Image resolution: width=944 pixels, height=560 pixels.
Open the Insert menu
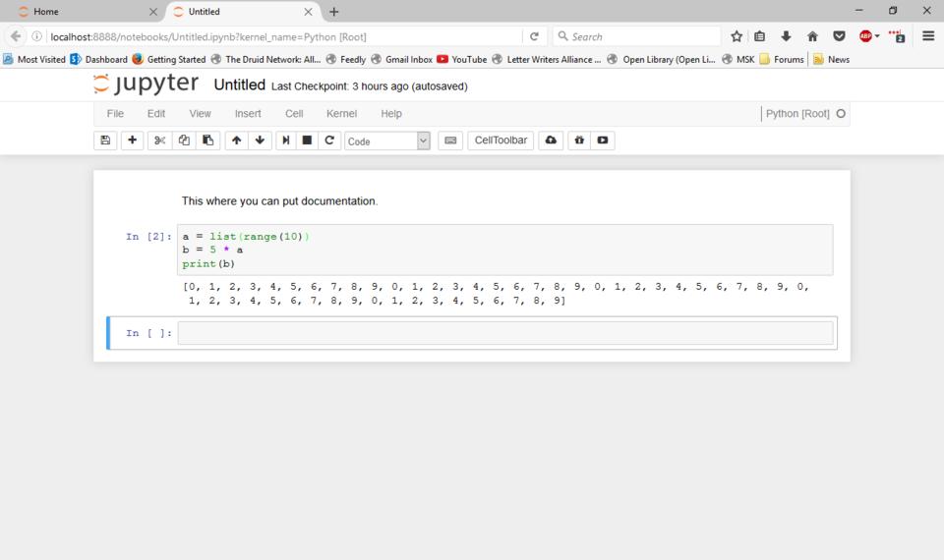[248, 114]
